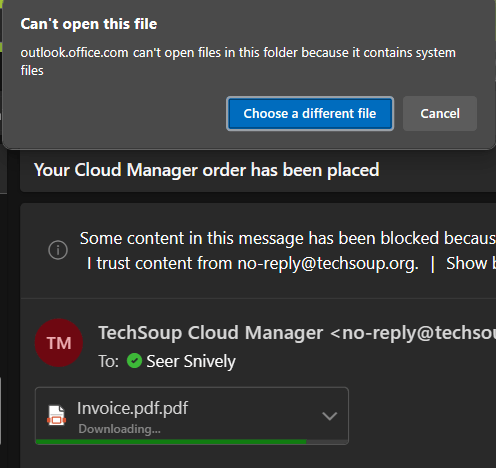Show blocked content in this message
This screenshot has height=468, width=496.
(471, 263)
